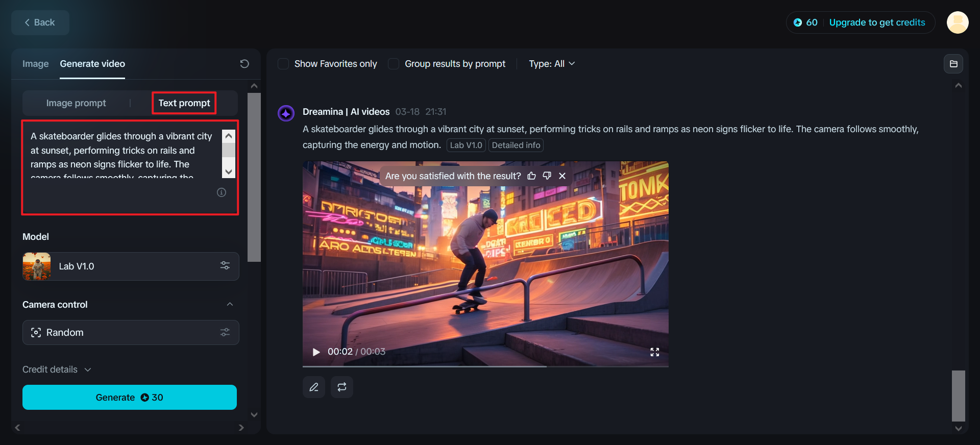Toggle Group results by prompt checkbox
The image size is (980, 445).
coord(394,64)
